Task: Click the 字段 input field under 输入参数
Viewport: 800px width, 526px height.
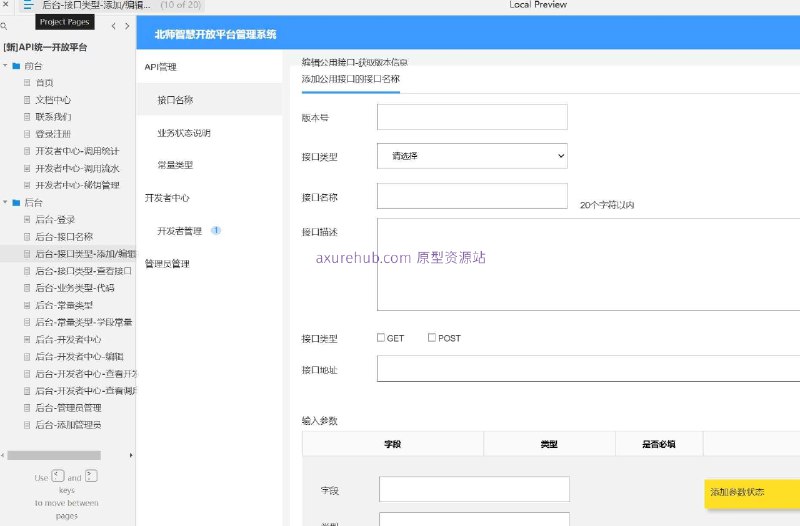Action: pyautogui.click(x=474, y=489)
